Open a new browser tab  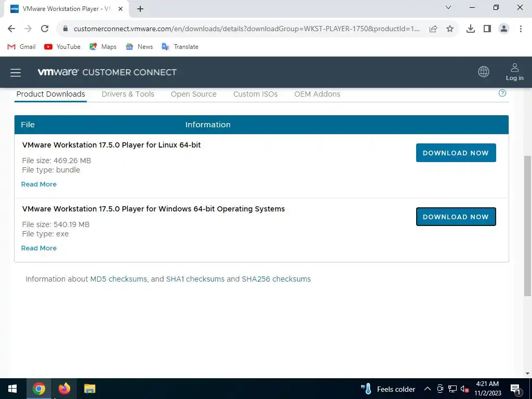click(x=140, y=9)
